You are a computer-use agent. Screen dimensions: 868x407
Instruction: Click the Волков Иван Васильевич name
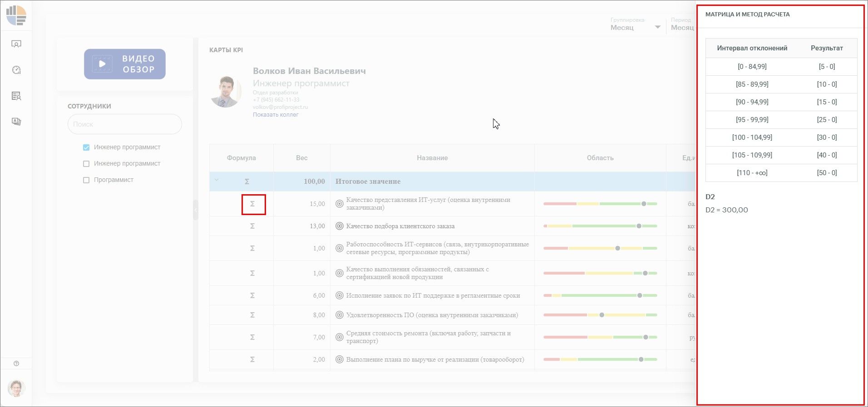point(309,71)
